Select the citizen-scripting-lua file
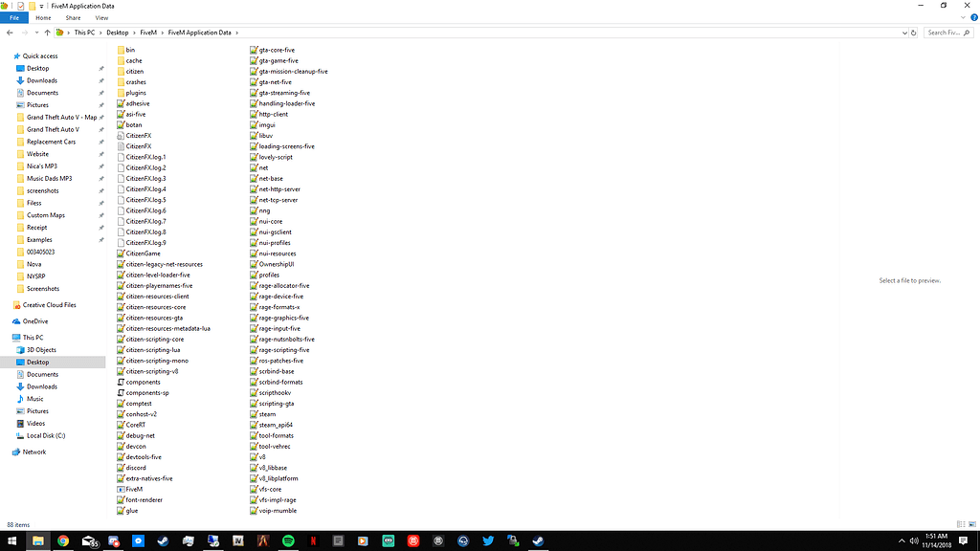 point(148,350)
